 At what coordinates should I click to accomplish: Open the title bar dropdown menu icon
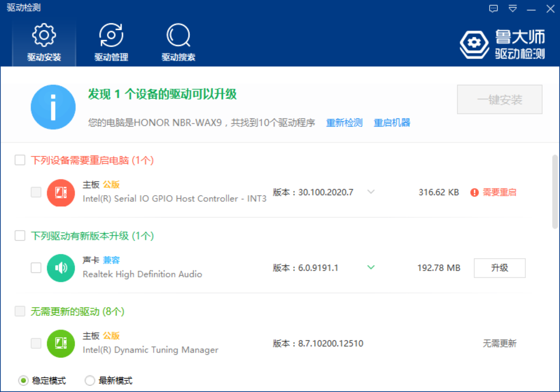tap(513, 8)
